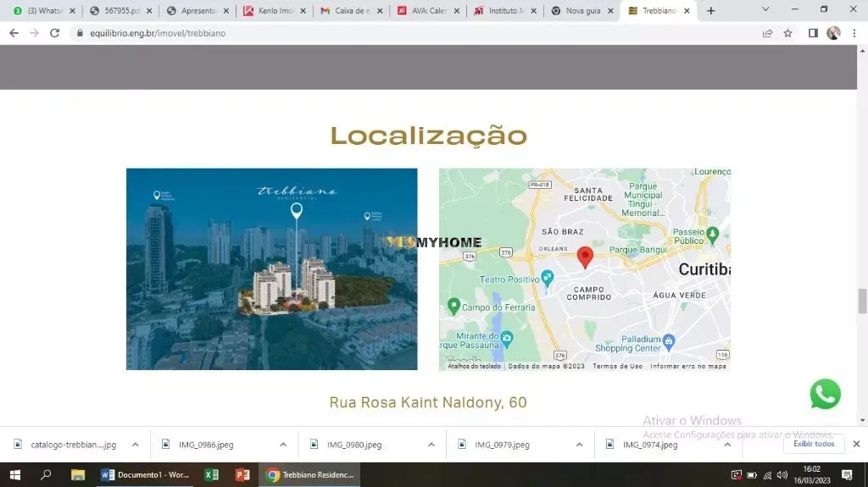
Task: Switch to the Kenlo Imob tab
Action: (274, 10)
